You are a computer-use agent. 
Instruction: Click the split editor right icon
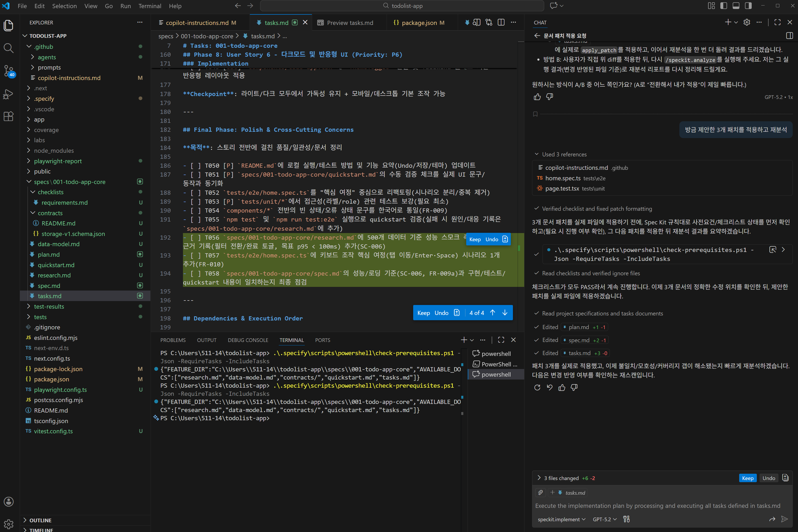coord(501,22)
